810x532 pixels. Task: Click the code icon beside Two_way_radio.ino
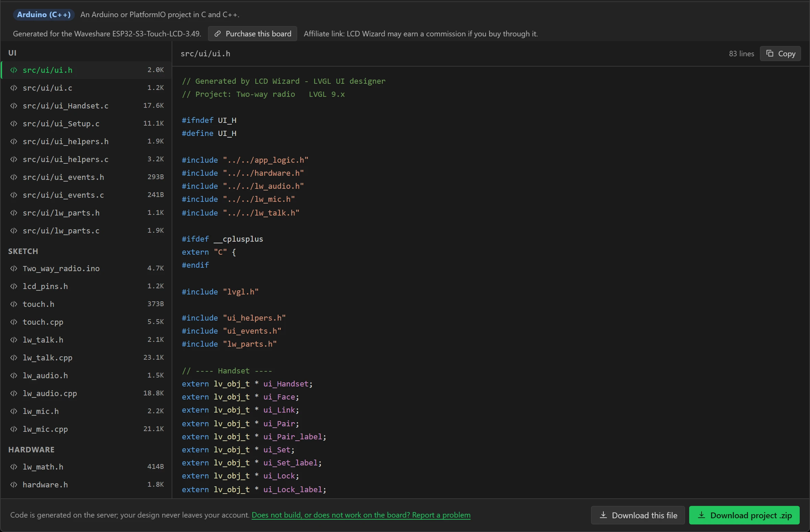(14, 268)
